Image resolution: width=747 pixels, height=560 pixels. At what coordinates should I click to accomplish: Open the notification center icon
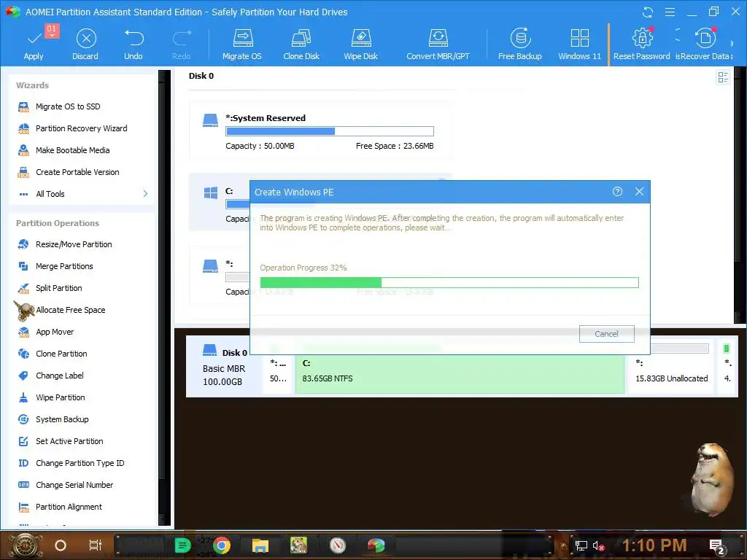(717, 546)
